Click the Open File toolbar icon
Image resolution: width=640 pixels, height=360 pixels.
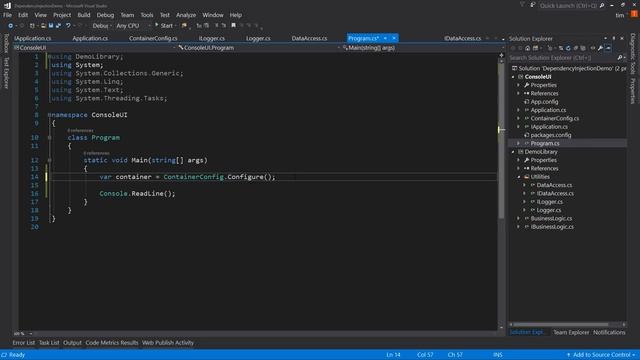click(x=43, y=25)
